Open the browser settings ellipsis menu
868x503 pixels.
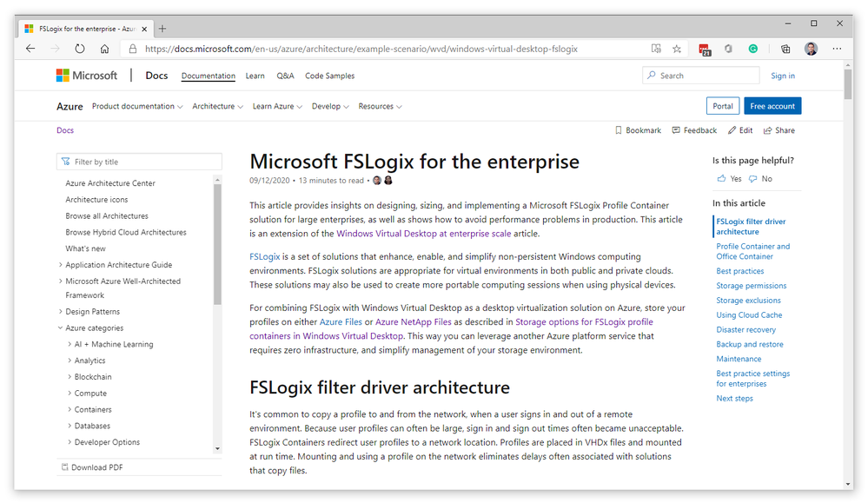837,49
